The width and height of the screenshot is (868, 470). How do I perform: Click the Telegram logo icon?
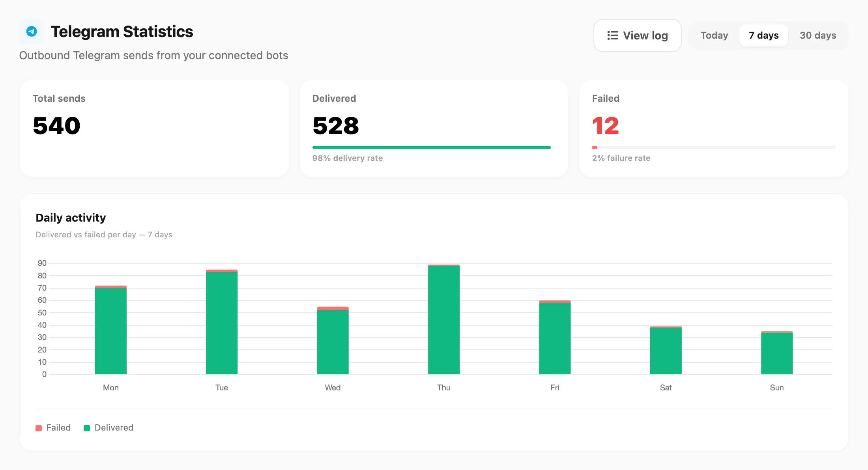[32, 31]
